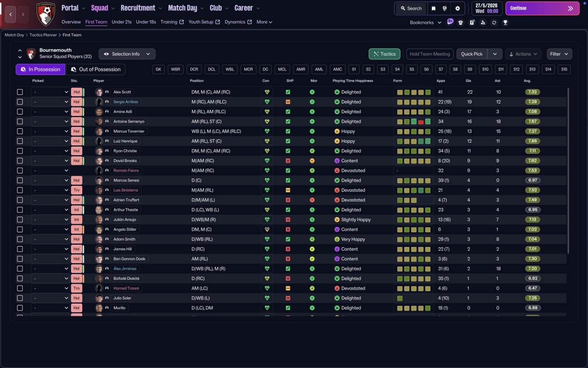The height and width of the screenshot is (368, 588).
Task: Tick the checkbox for Marcus Tavernier
Action: [x=20, y=132]
